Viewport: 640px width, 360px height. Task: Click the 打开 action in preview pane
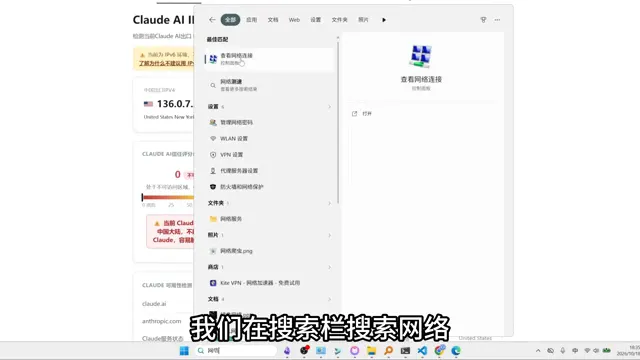tap(362, 113)
